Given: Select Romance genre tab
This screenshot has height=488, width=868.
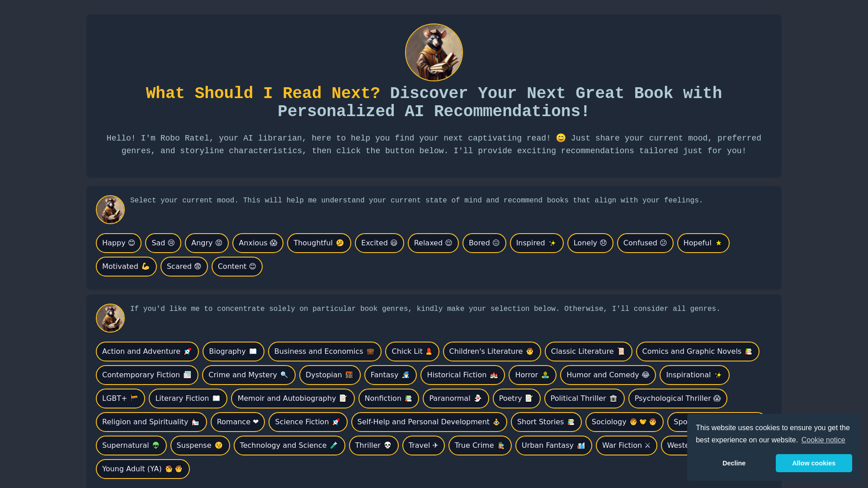Looking at the screenshot, I should pyautogui.click(x=237, y=422).
